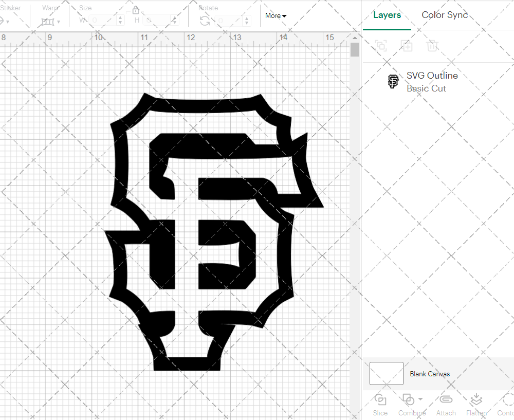Click the rotate stepper arrows

click(247, 21)
